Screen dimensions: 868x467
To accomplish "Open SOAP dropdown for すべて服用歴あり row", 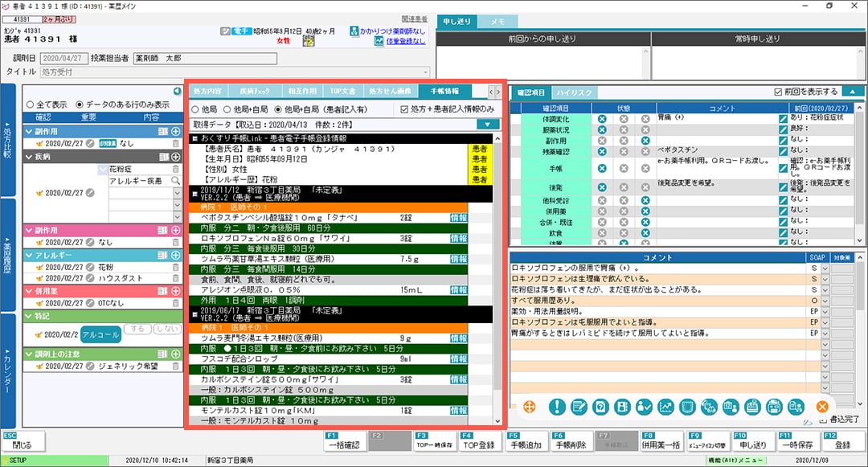I will [825, 301].
